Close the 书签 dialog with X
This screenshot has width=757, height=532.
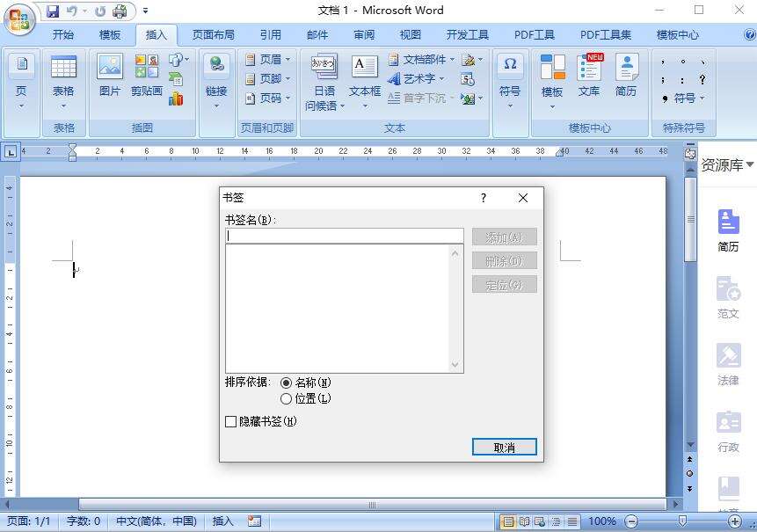523,198
